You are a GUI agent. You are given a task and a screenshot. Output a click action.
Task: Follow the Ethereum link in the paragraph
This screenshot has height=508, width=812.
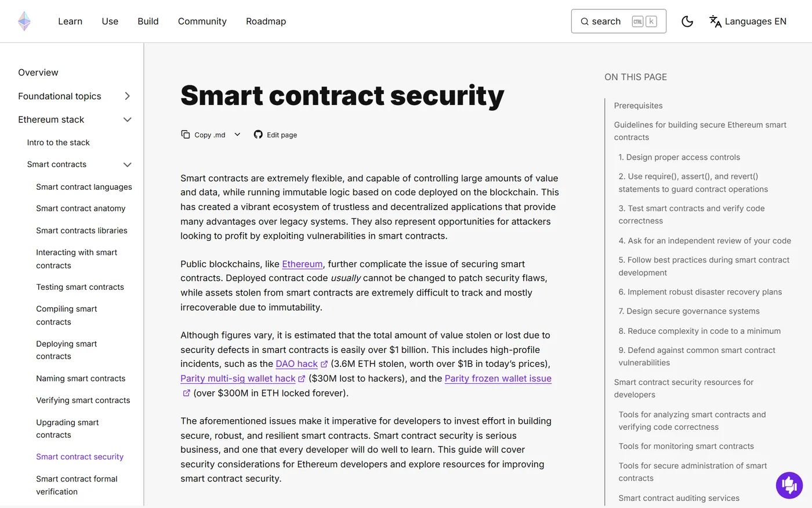(x=302, y=264)
